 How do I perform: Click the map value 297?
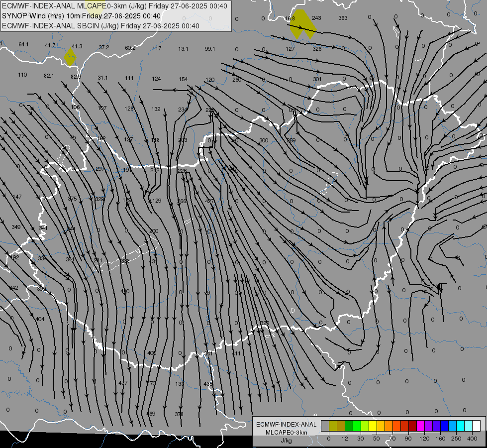pos(100,169)
